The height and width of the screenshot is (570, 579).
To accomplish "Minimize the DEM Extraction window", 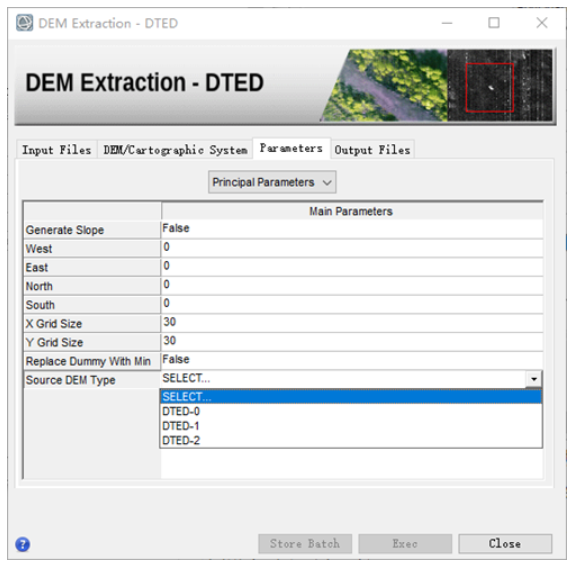I will pos(447,23).
